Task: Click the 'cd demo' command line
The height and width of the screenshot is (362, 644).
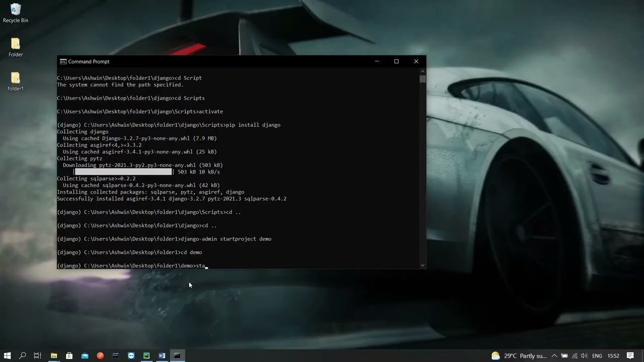Action: 129,252
